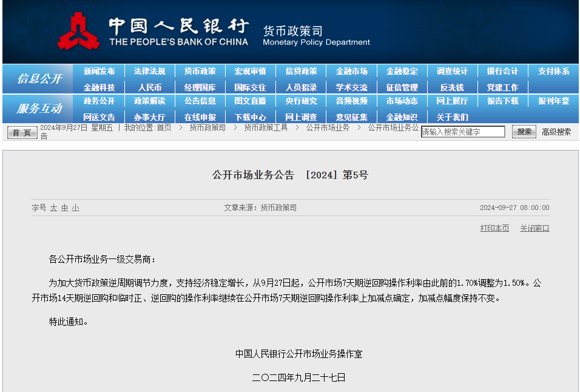Select 网上展厅 menu item
The height and width of the screenshot is (392, 580).
tap(452, 101)
